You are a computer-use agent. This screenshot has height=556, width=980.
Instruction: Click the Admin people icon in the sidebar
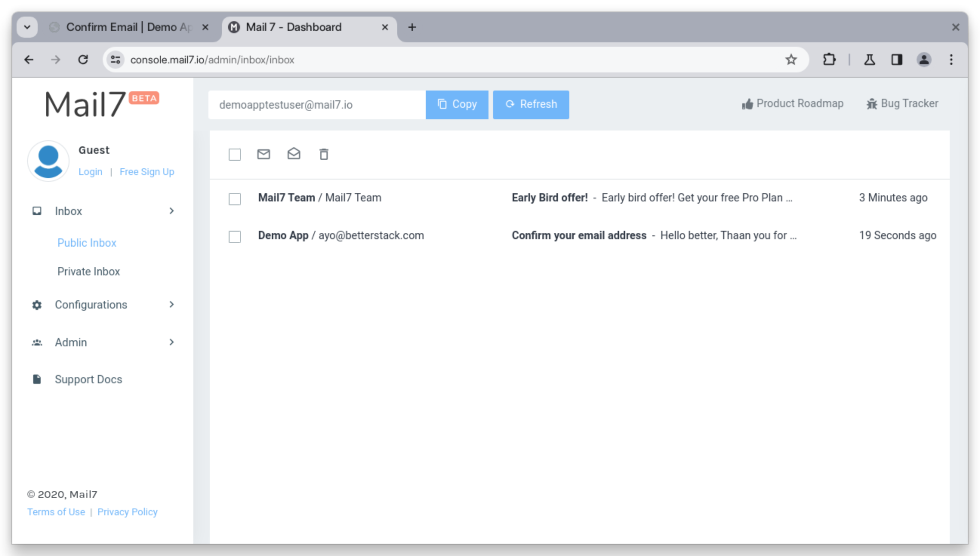click(37, 343)
